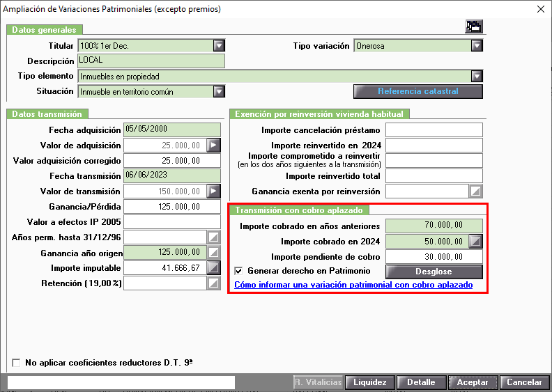Open arrow button beside Valor de adquisición
This screenshot has height=392, width=552.
tap(214, 146)
